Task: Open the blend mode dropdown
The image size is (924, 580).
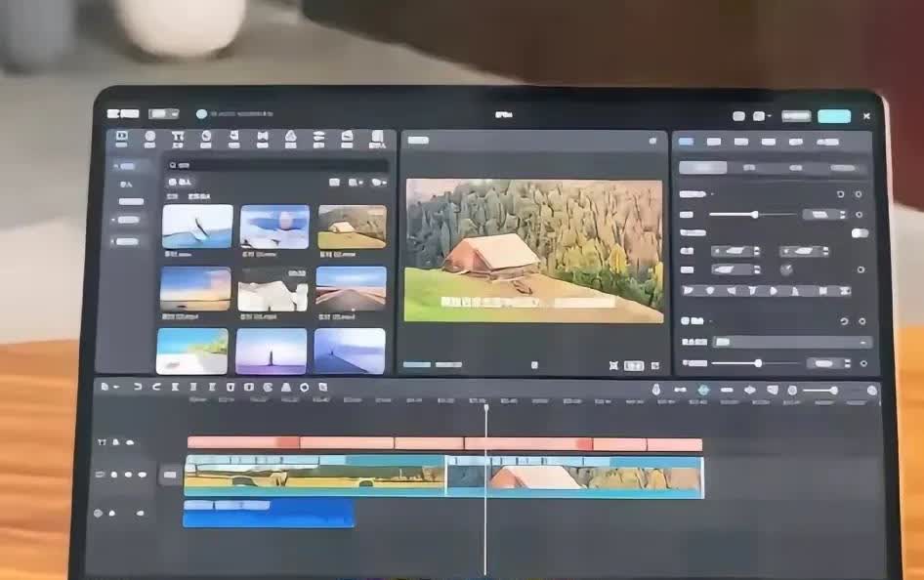Action: [792, 342]
